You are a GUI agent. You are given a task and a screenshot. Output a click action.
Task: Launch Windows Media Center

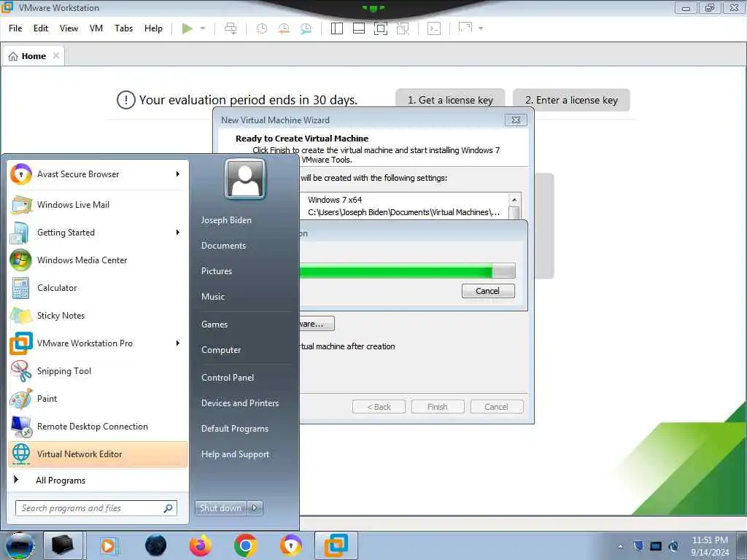pyautogui.click(x=98, y=260)
